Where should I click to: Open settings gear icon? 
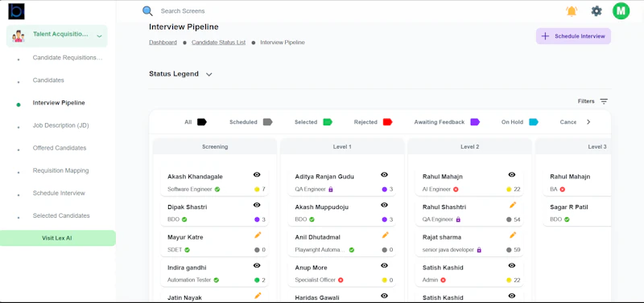(597, 11)
